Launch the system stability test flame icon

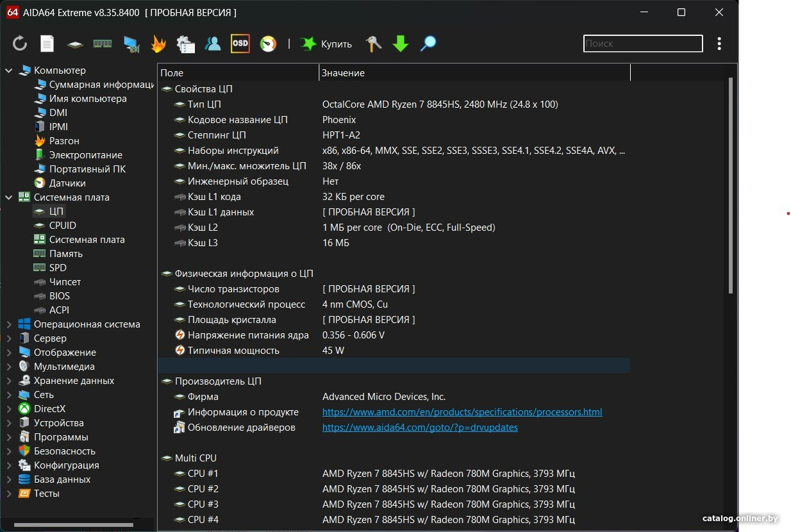click(x=158, y=44)
